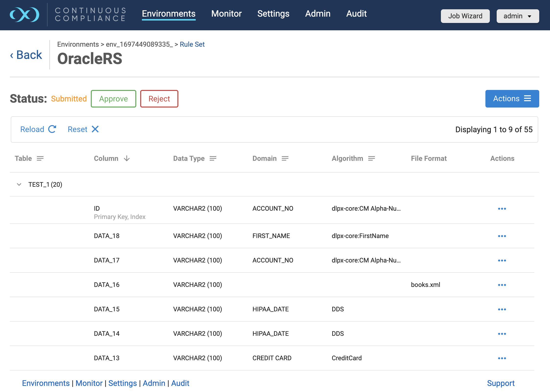
Task: Click the Continuous Compliance logo
Action: (24, 15)
